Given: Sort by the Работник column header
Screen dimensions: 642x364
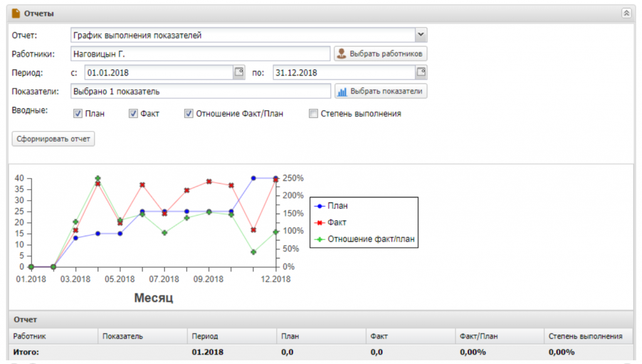Looking at the screenshot, I should pyautogui.click(x=53, y=336).
